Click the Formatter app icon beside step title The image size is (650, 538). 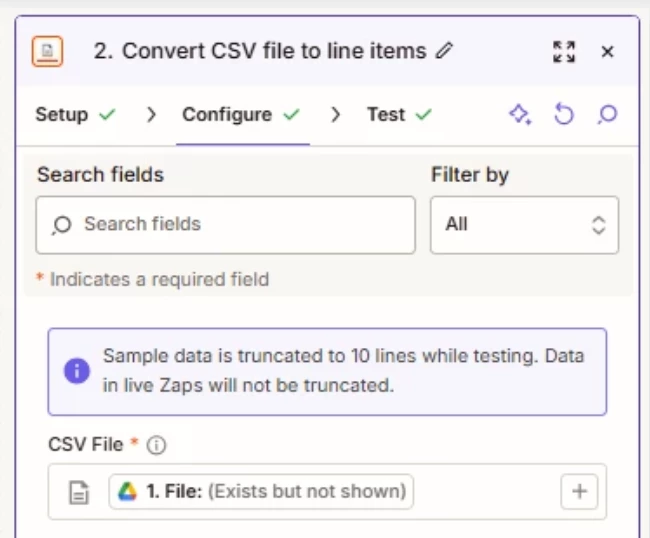(x=48, y=51)
